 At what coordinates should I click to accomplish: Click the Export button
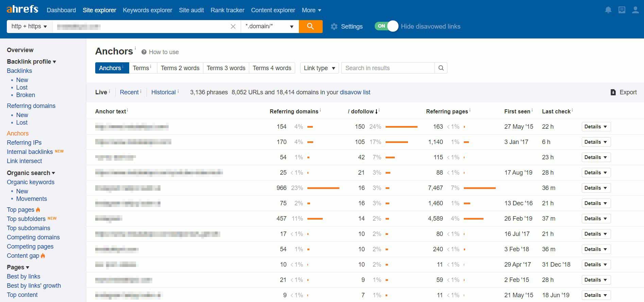tap(624, 92)
